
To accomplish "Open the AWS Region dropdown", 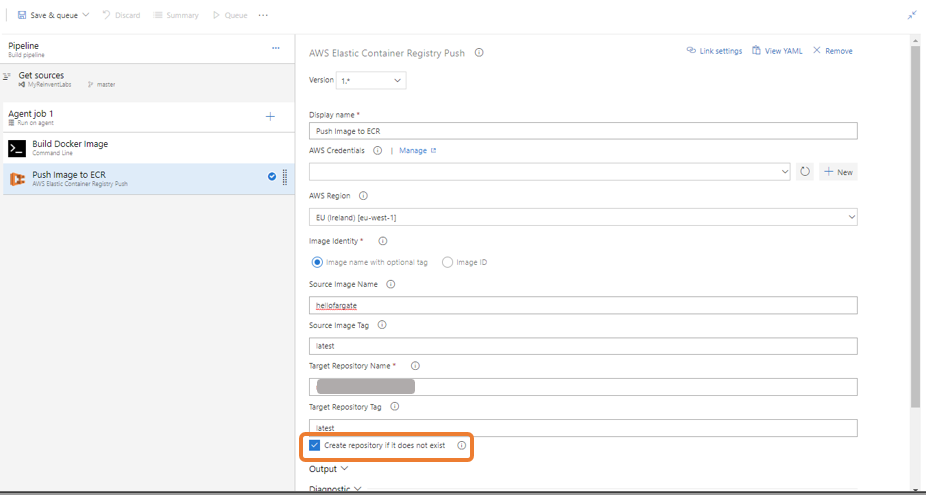I will pyautogui.click(x=583, y=217).
